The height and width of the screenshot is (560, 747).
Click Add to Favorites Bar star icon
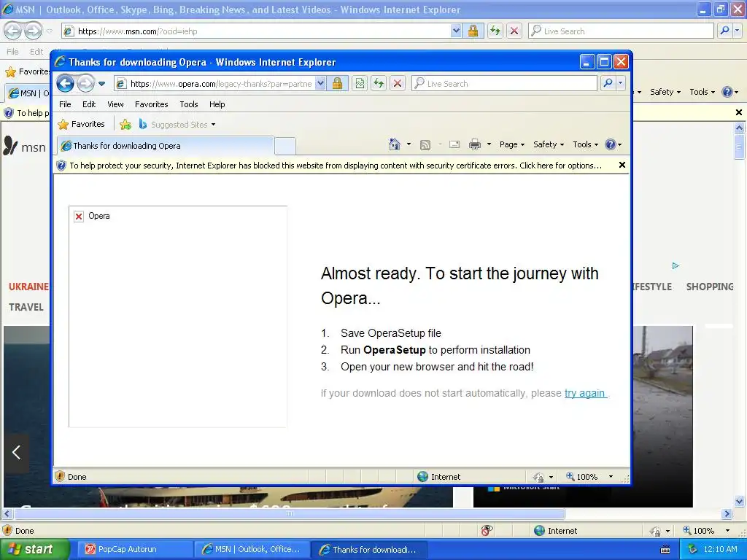click(125, 125)
